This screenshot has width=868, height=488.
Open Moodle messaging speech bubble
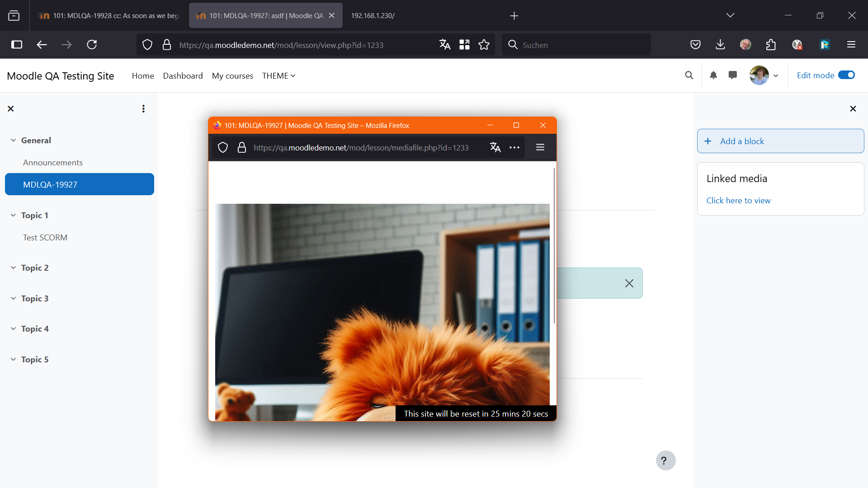point(733,75)
